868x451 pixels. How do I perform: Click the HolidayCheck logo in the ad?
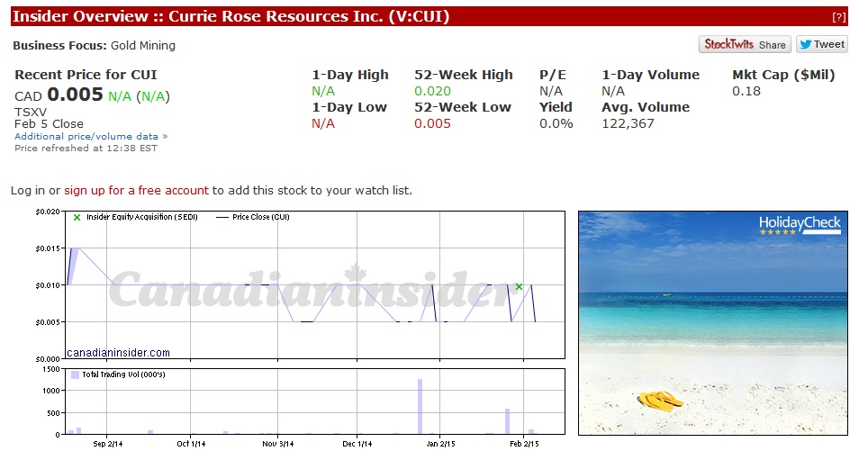pyautogui.click(x=800, y=225)
